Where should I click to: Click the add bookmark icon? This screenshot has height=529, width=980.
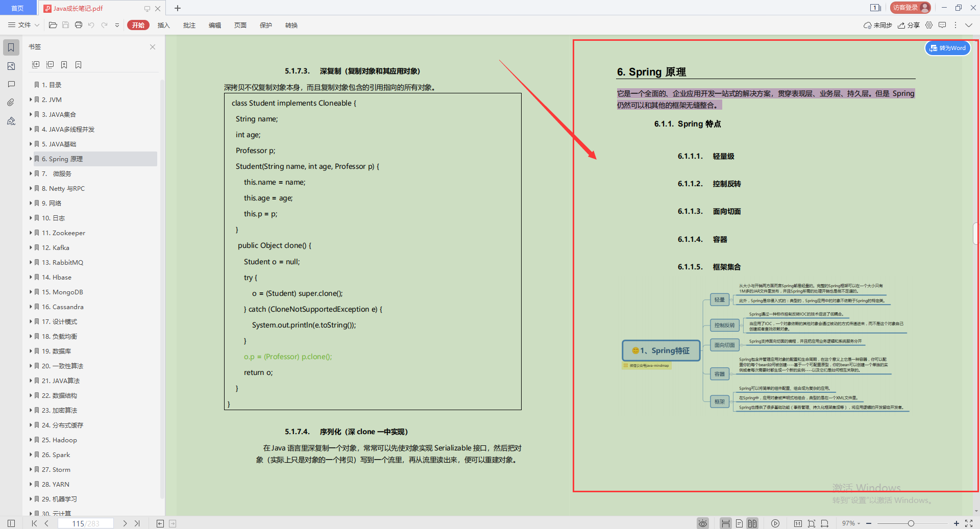coord(64,65)
